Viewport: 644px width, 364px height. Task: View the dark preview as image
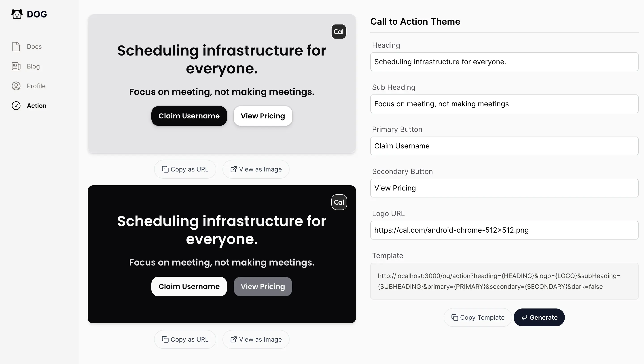(x=256, y=339)
